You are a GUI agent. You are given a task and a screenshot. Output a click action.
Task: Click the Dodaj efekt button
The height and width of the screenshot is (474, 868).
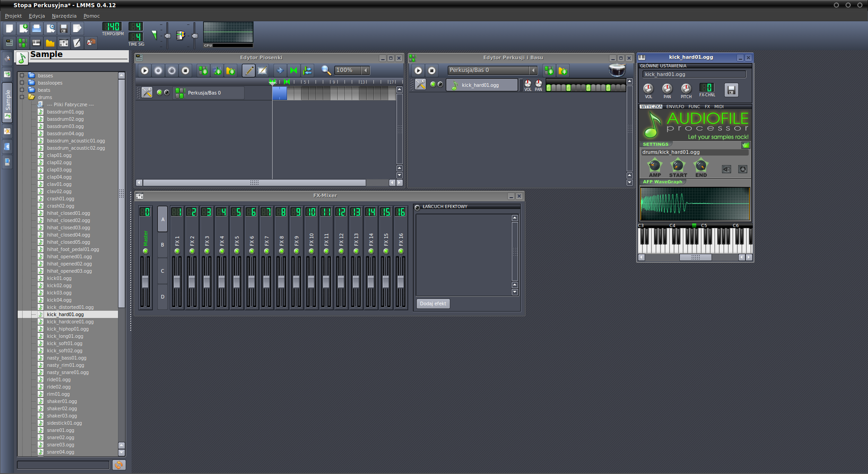coord(433,303)
